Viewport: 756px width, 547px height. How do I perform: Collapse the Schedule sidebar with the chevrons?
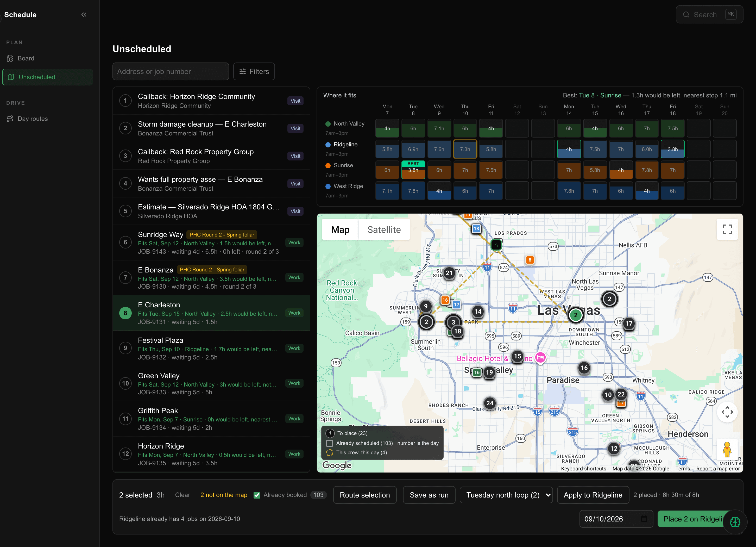(84, 15)
